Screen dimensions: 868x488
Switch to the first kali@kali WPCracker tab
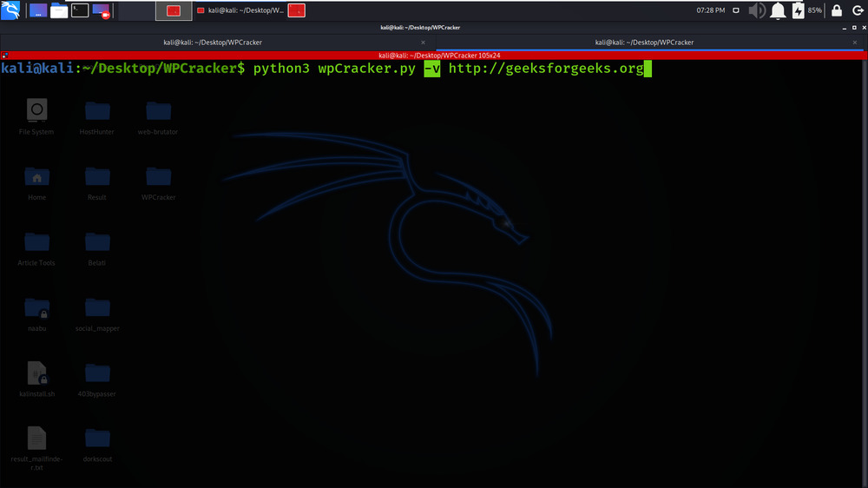[x=213, y=42]
